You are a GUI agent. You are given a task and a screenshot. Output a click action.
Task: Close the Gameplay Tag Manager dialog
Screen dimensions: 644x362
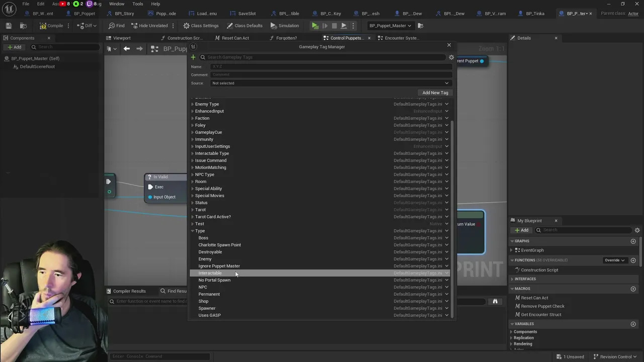pyautogui.click(x=449, y=45)
